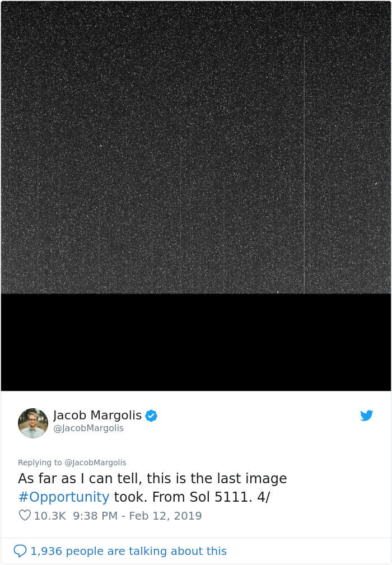Click the Feb 12, 2019 date
This screenshot has height=565, width=392.
tap(165, 516)
